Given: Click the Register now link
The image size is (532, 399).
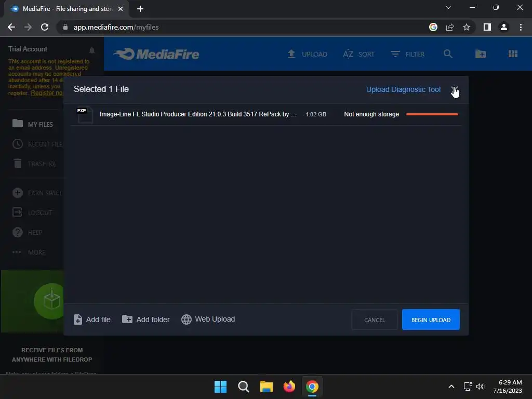Looking at the screenshot, I should 47,93.
